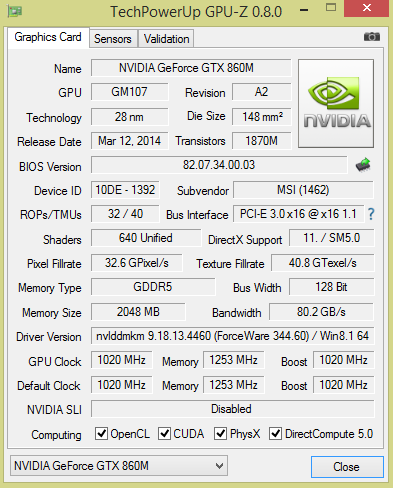Click the Memory Size field 2048 MB

138,312
